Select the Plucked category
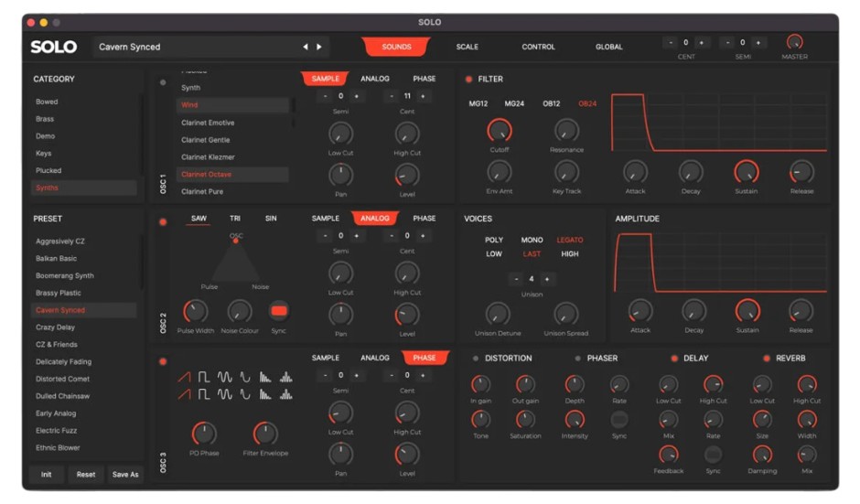The height and width of the screenshot is (504, 860). (x=48, y=170)
